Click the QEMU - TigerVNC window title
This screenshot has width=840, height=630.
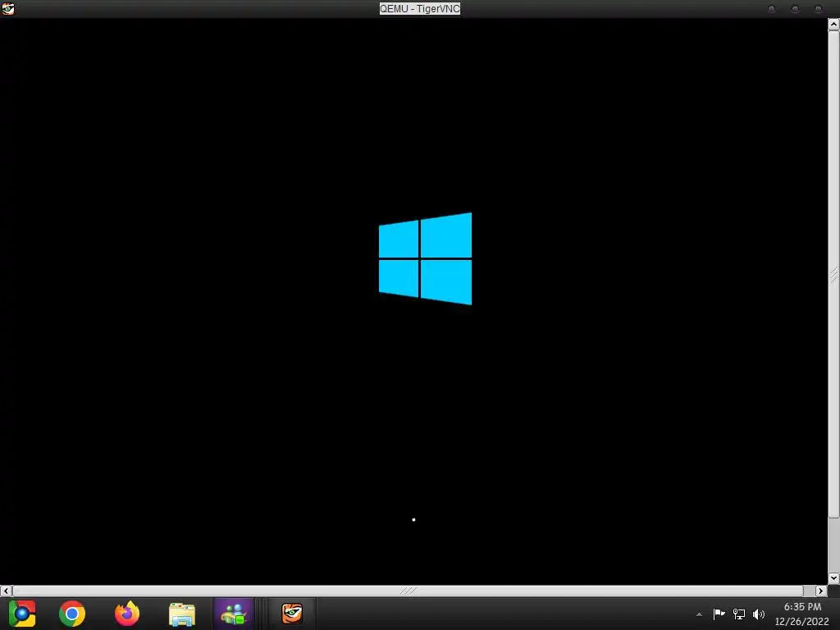(420, 8)
